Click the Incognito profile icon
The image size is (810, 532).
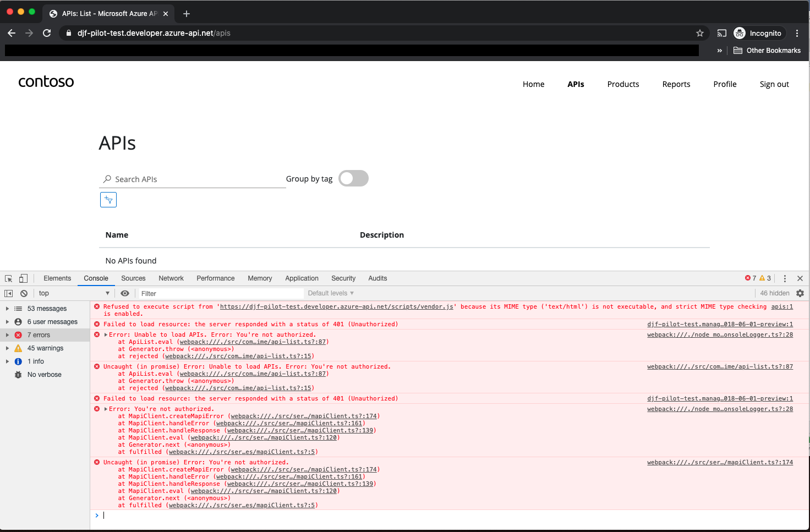coord(739,33)
